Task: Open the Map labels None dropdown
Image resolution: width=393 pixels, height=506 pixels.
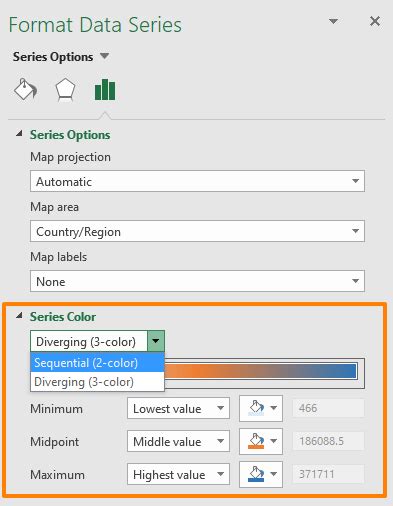Action: click(197, 281)
